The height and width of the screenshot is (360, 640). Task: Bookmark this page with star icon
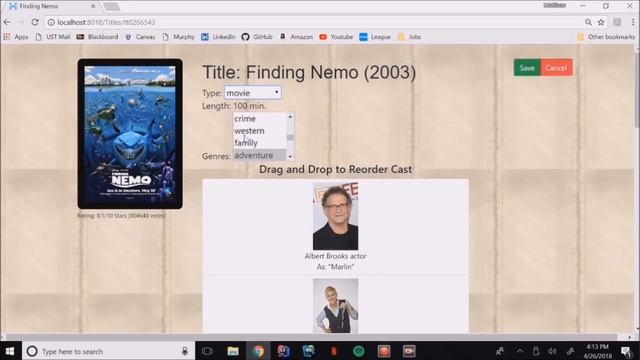[601, 22]
